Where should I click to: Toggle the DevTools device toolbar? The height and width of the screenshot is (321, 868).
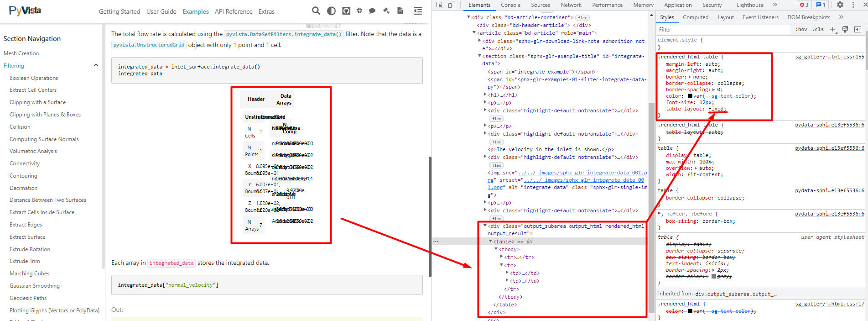pyautogui.click(x=452, y=5)
